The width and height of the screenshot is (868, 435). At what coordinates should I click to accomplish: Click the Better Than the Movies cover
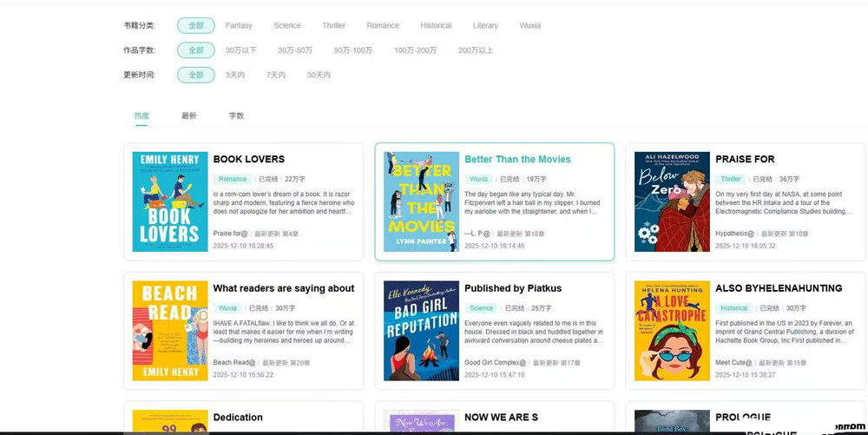[x=421, y=201]
